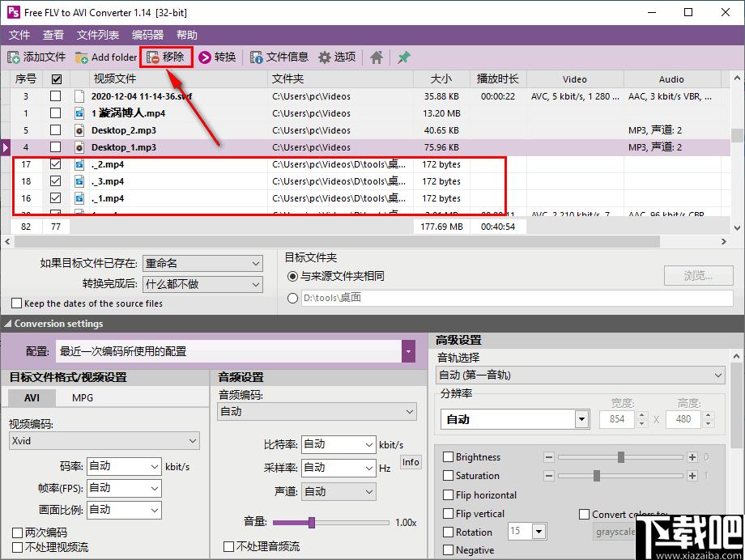Click the 浏览... browse button
The width and height of the screenshot is (745, 560).
(x=698, y=275)
